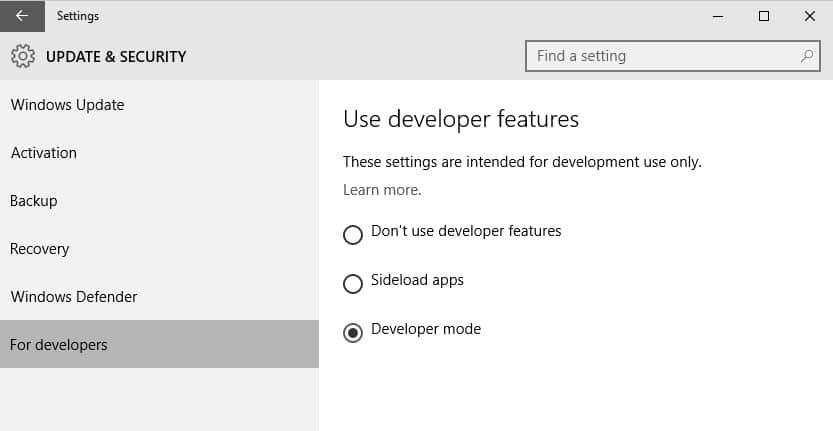This screenshot has width=833, height=431.
Task: Select For developers in the sidebar
Action: click(59, 345)
